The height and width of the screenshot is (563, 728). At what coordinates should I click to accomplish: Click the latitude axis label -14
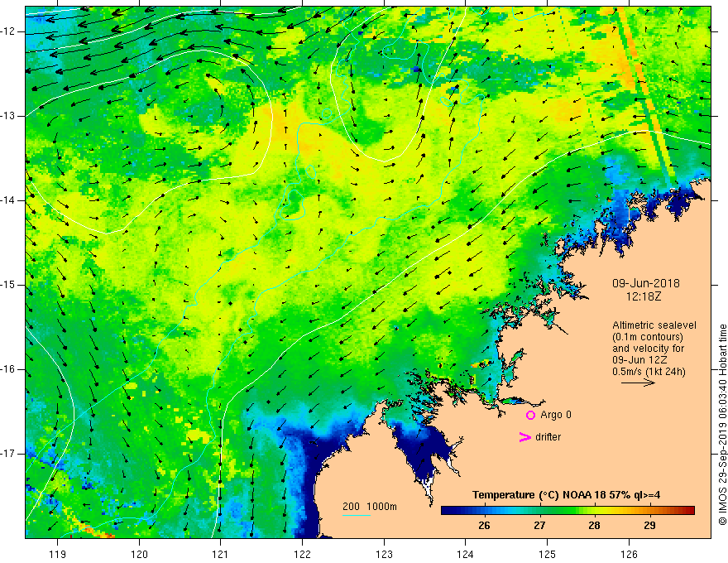point(8,200)
